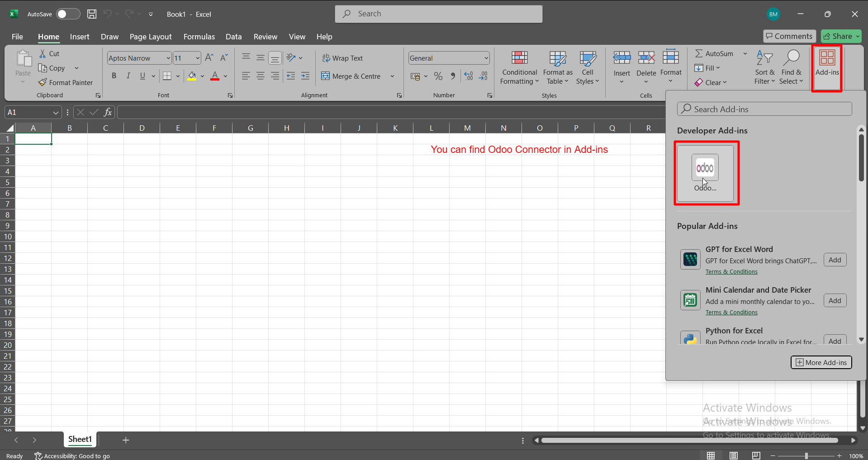Screen dimensions: 868x460
Task: Apply percent style to cell
Action: pos(438,76)
